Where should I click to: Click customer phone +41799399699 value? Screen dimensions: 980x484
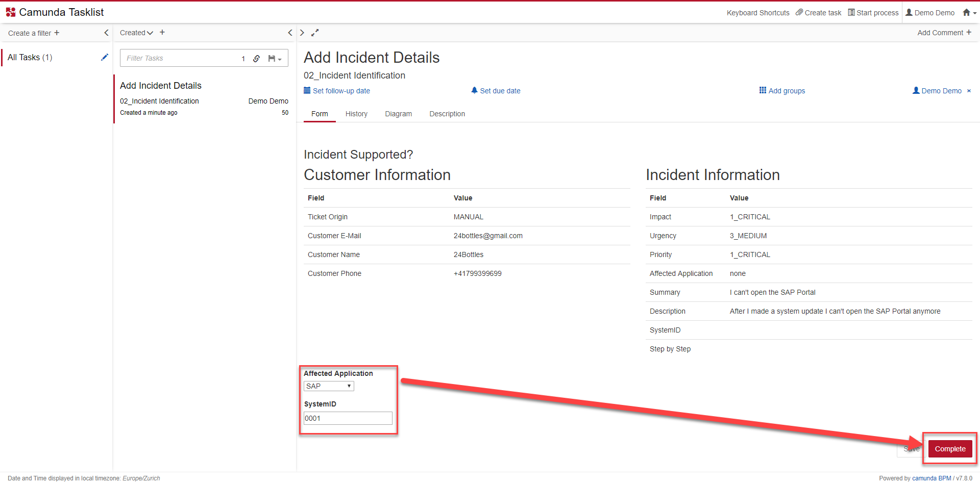[x=477, y=273]
